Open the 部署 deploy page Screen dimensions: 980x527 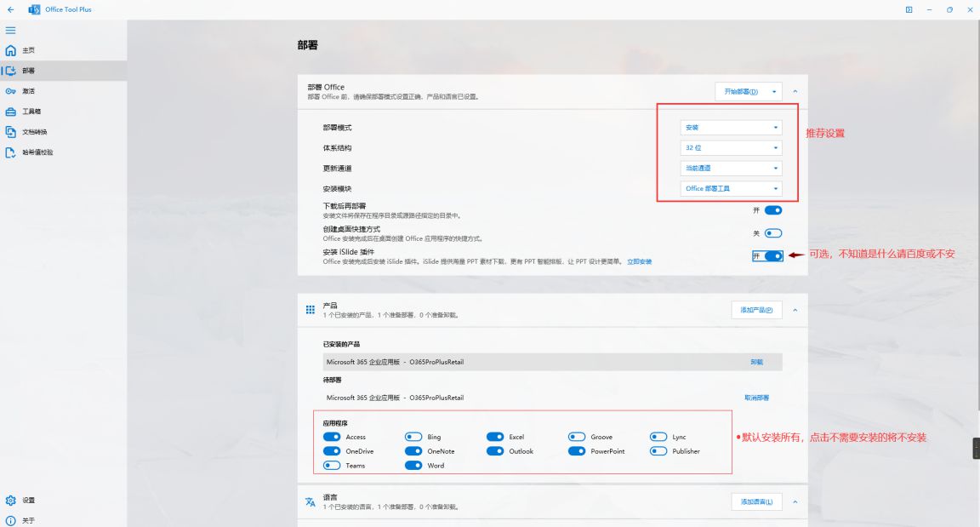click(63, 71)
